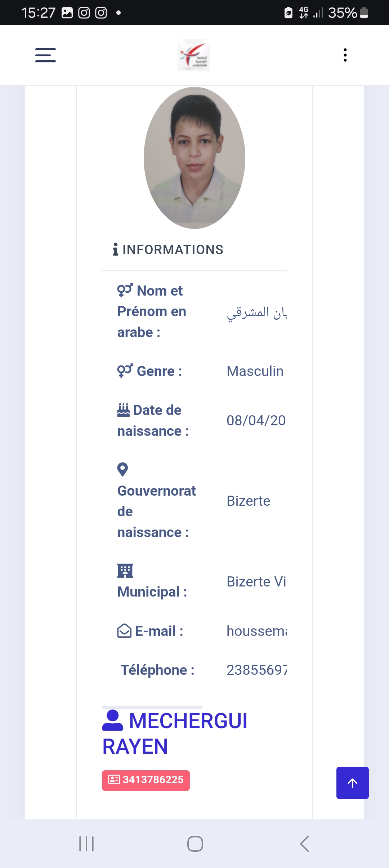389x868 pixels.
Task: Tap the Bizerte governorate value
Action: tap(248, 501)
